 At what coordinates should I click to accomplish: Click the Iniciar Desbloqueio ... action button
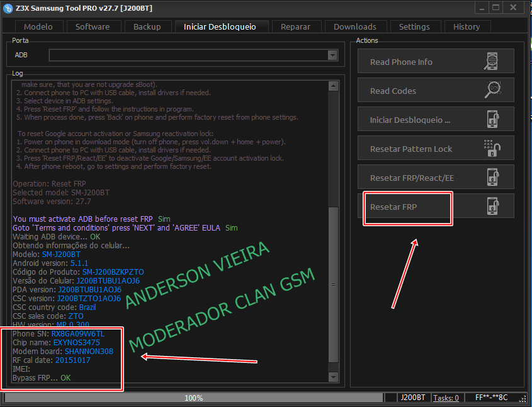436,119
